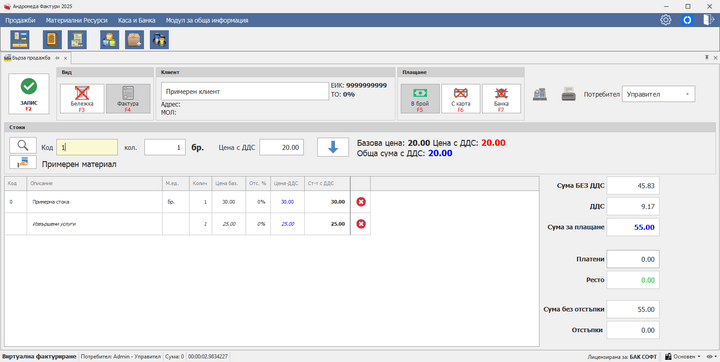This screenshot has height=362, width=720.
Task: Delete the Примерна стока row
Action: coord(361,202)
